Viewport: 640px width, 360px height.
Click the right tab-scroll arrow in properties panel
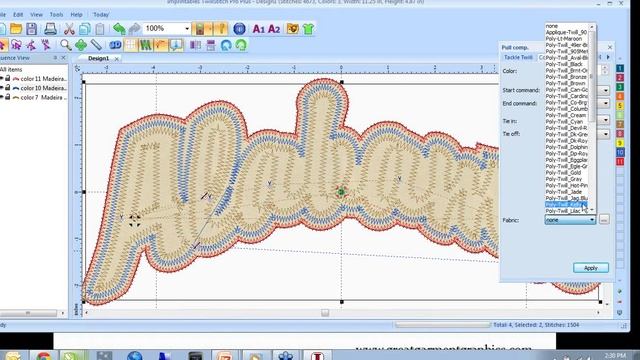click(x=608, y=57)
